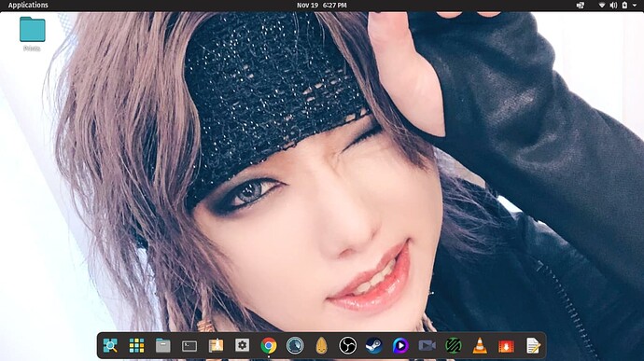Launch the video camera app in dock
This screenshot has width=644, height=361.
coord(427,346)
